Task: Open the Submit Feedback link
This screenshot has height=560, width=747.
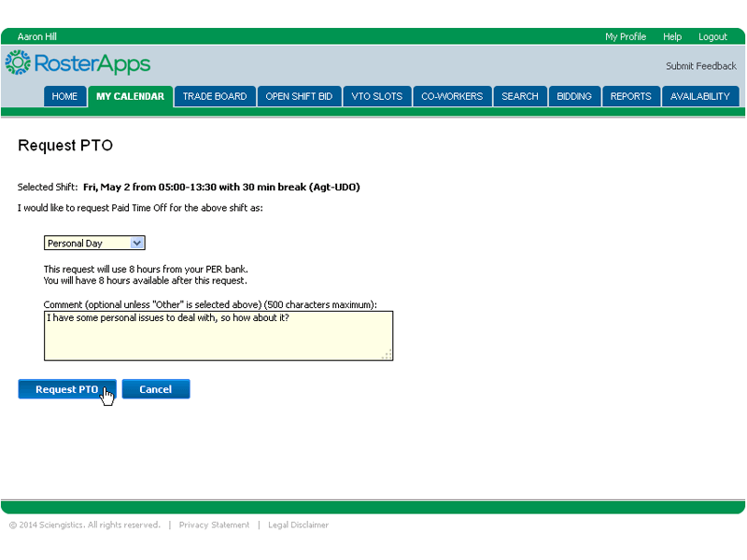Action: pos(700,66)
